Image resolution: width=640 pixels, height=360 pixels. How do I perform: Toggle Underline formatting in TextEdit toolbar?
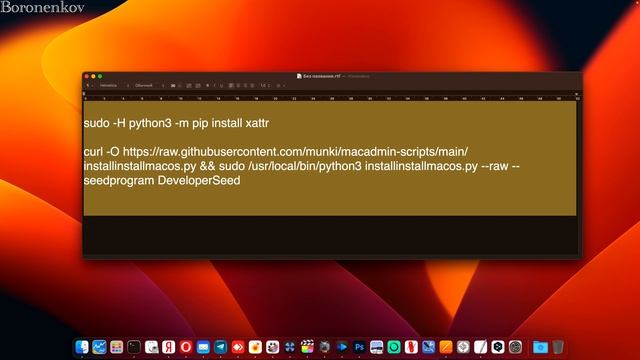click(x=222, y=86)
